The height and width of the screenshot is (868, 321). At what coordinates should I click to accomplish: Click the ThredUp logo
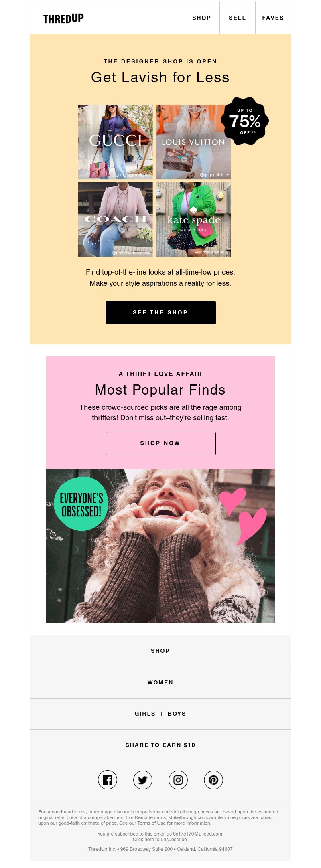click(63, 18)
